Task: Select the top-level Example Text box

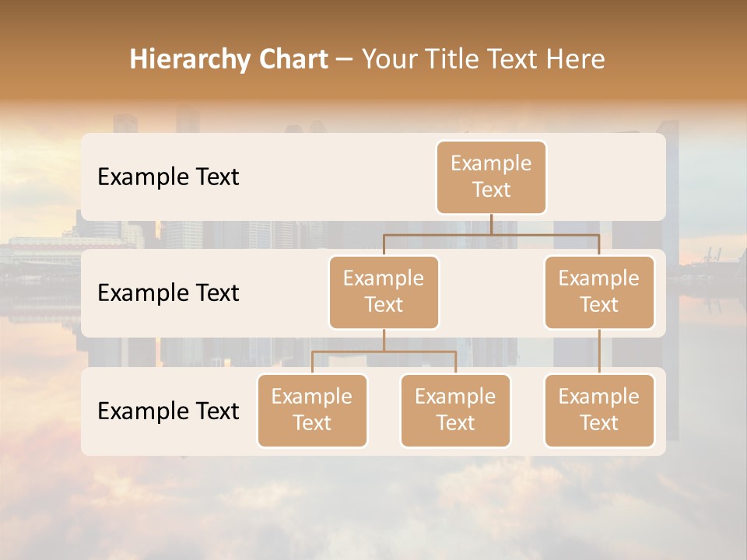Action: coord(491,177)
